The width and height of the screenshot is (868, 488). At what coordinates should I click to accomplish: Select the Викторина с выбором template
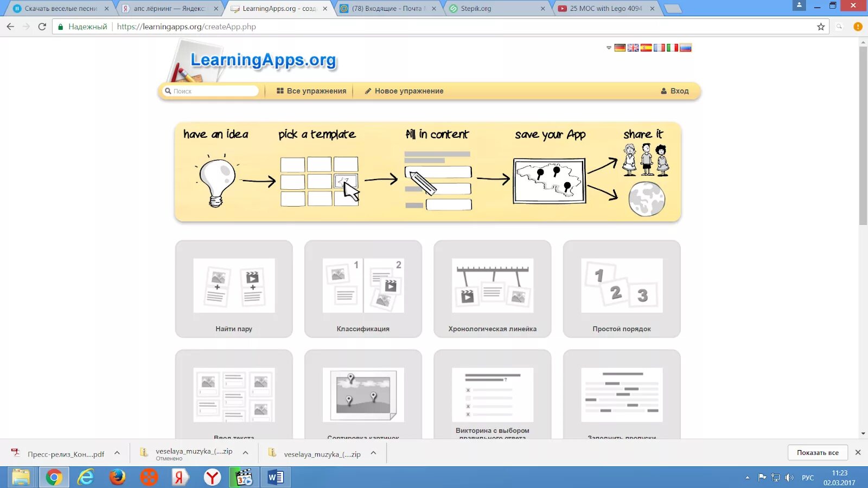(492, 395)
